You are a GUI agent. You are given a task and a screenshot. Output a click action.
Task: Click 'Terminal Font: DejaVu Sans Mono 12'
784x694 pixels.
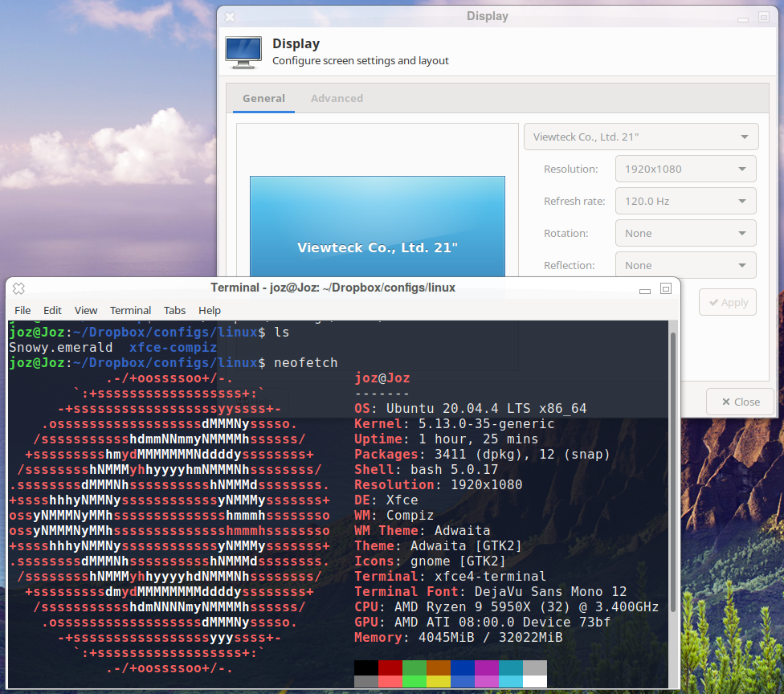click(x=490, y=591)
